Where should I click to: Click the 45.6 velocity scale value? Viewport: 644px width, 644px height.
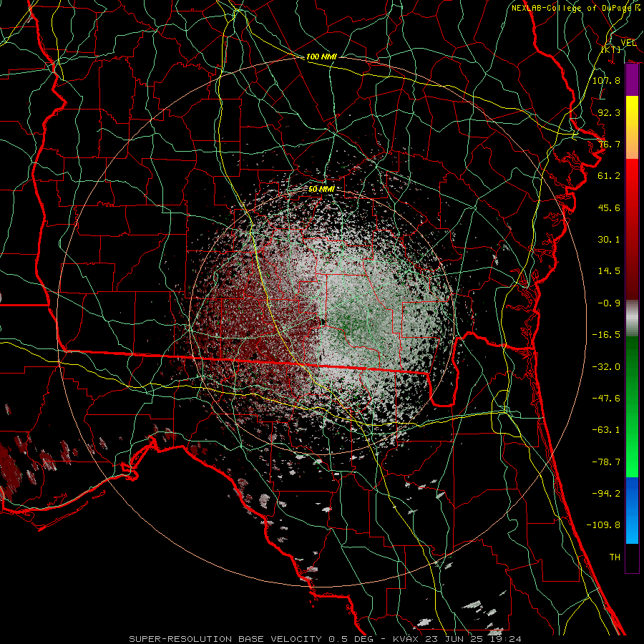pyautogui.click(x=609, y=208)
